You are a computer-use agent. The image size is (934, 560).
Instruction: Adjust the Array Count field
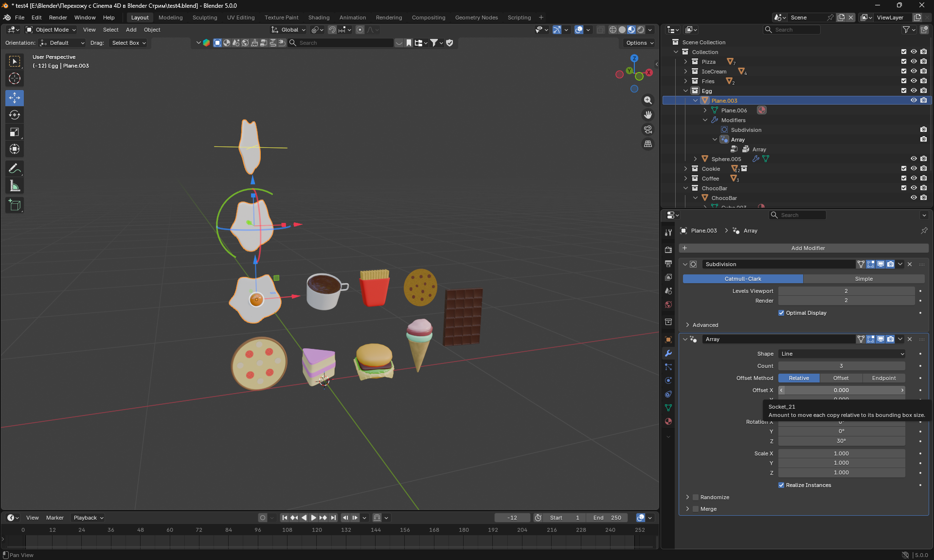pyautogui.click(x=841, y=366)
